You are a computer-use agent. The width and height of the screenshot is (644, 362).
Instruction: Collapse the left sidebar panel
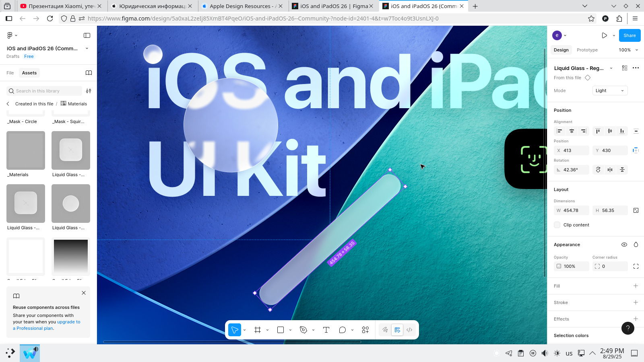87,35
